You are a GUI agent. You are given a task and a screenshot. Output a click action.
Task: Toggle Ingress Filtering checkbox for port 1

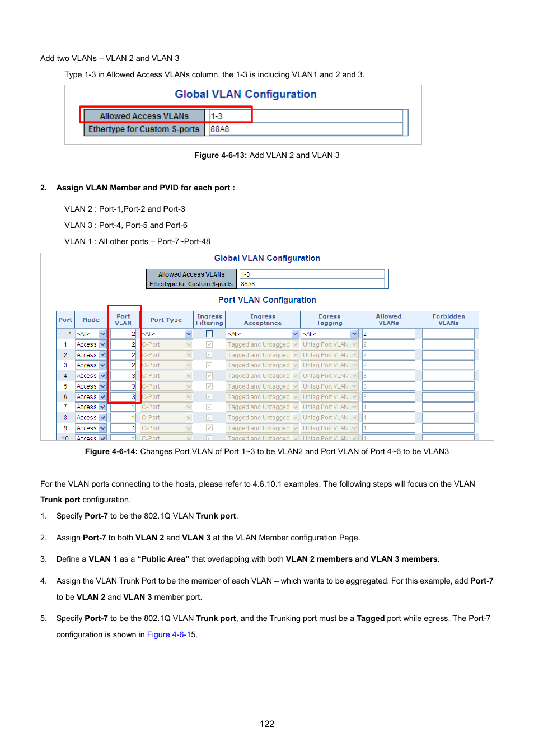209,344
